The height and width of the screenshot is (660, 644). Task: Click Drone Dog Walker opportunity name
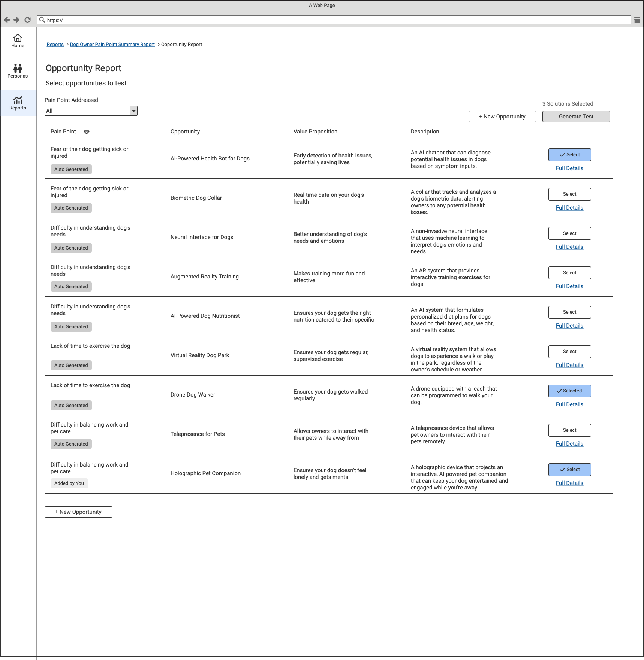click(193, 395)
